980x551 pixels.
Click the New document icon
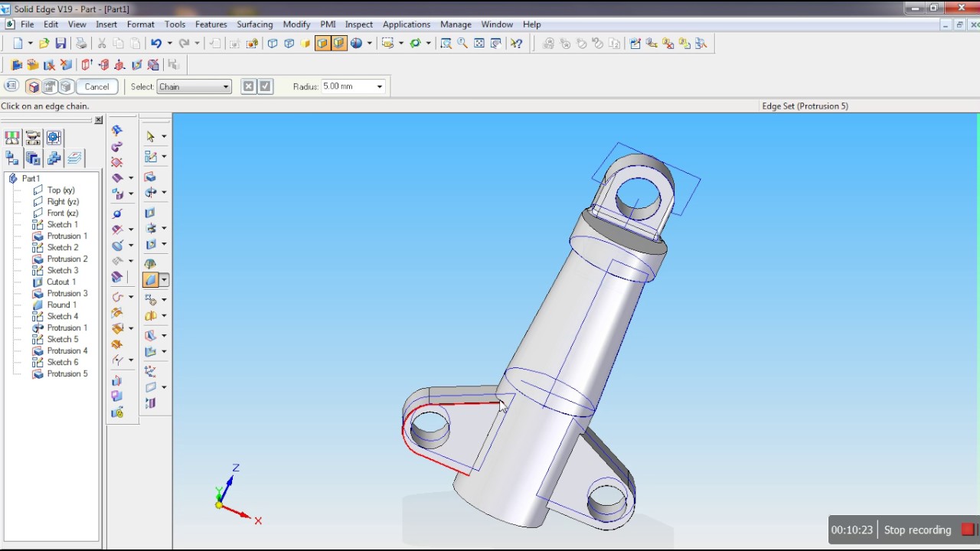[x=18, y=44]
